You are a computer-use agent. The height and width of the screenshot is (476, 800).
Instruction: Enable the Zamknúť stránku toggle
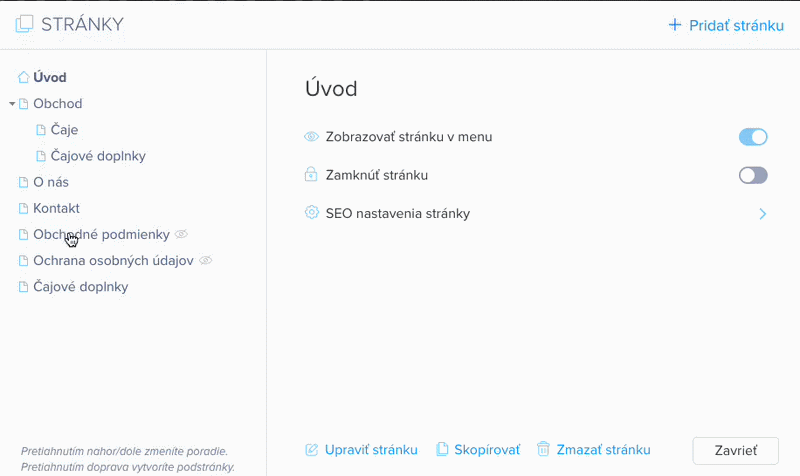click(x=752, y=175)
